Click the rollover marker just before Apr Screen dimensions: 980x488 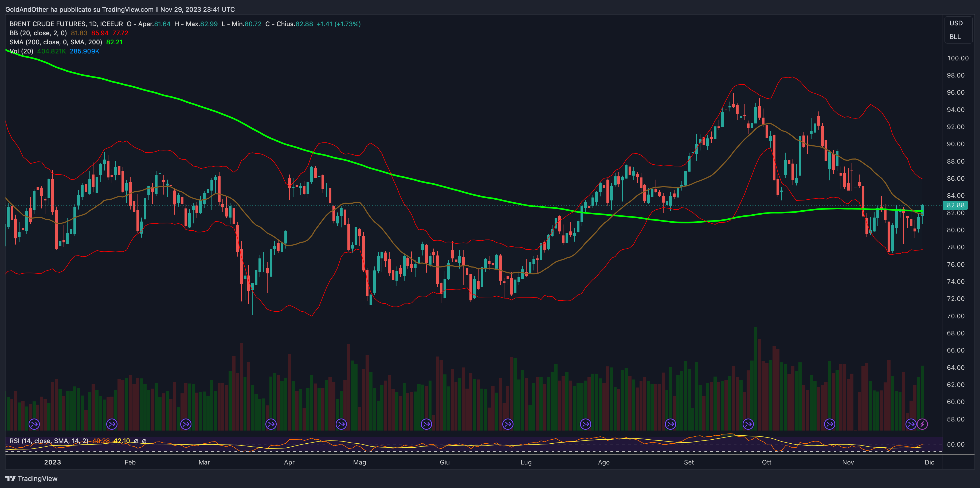[x=271, y=424]
